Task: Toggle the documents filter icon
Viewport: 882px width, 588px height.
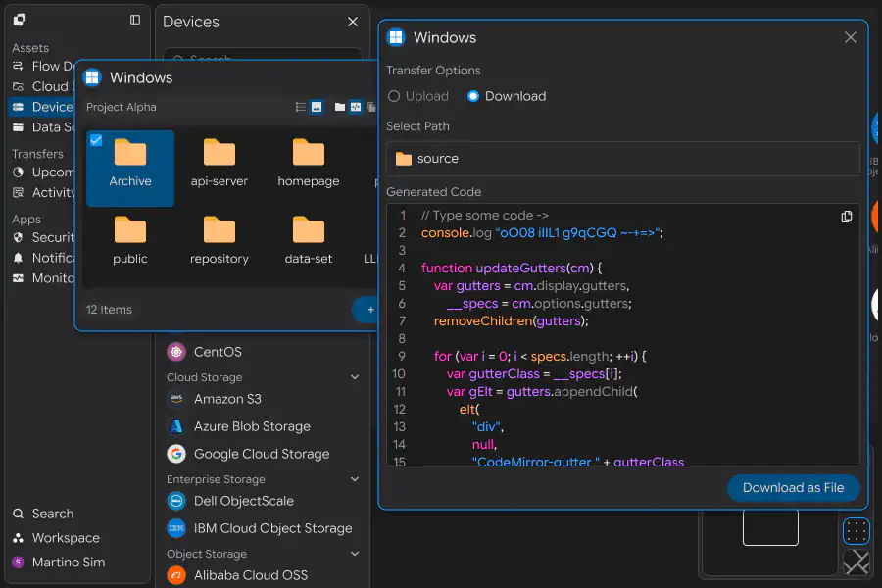Action: 371,107
